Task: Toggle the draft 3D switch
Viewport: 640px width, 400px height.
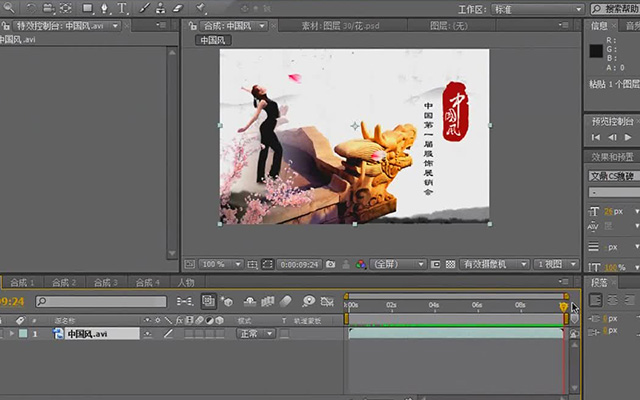Action: point(227,302)
